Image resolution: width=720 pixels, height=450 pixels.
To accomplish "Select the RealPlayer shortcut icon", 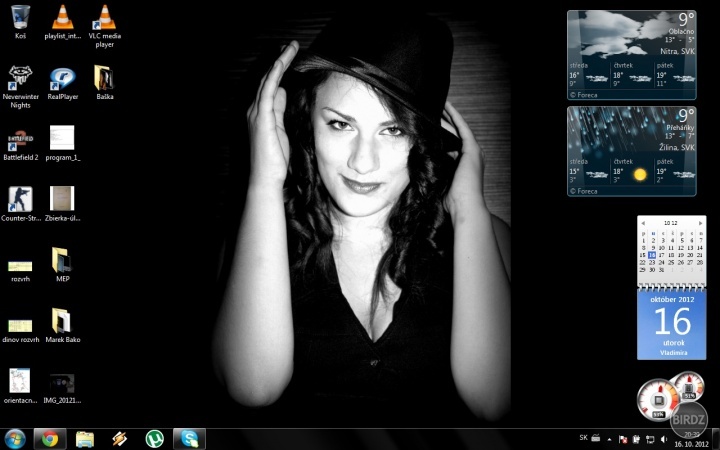I will (62, 83).
